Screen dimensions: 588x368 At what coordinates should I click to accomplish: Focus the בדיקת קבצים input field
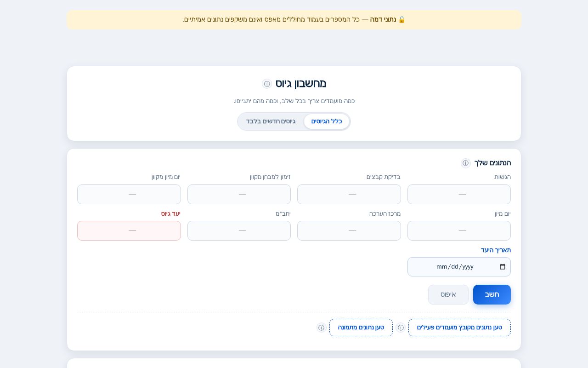(x=349, y=194)
